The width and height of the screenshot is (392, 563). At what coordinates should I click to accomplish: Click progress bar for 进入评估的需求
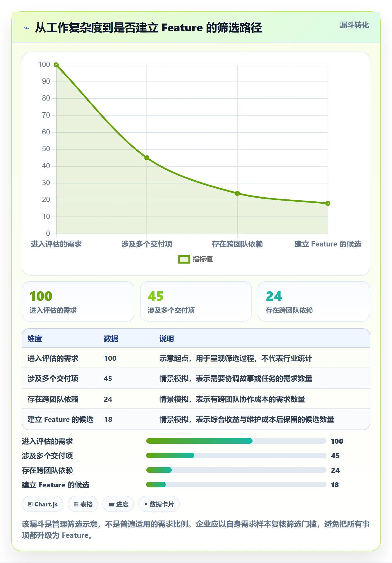tap(236, 441)
